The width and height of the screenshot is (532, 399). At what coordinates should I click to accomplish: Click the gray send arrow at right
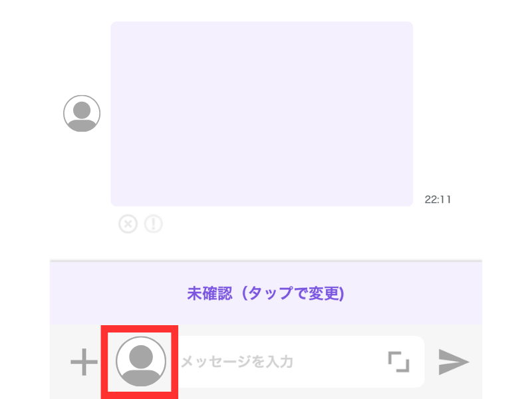[454, 362]
